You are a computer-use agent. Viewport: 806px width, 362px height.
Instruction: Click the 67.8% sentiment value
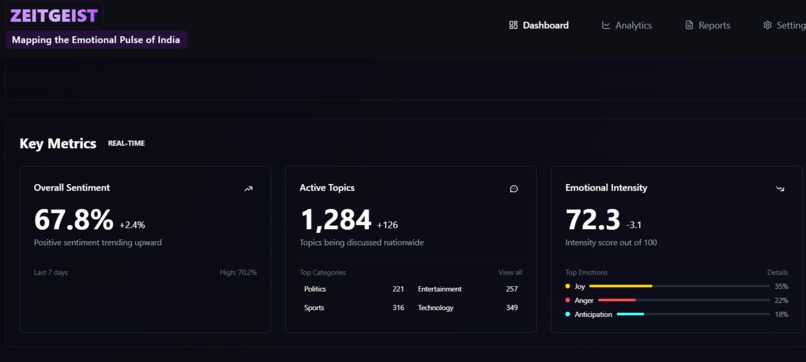click(74, 220)
